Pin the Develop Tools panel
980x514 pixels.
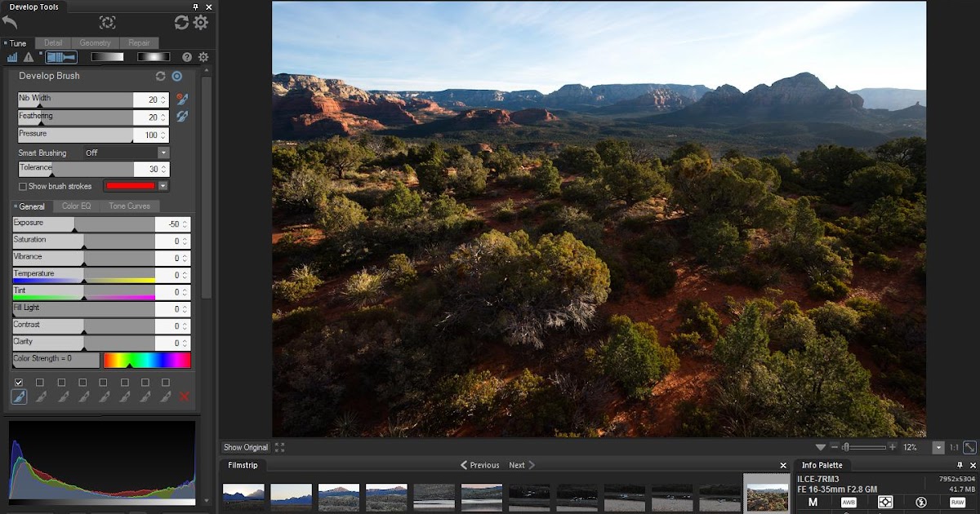click(195, 7)
